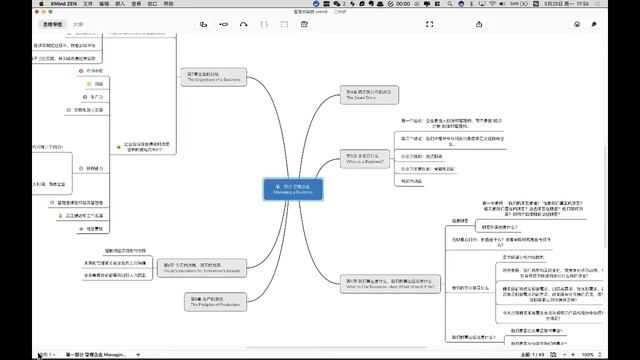Click the red marker on first subtopic
The width and height of the screenshot is (640, 360).
coord(81,71)
